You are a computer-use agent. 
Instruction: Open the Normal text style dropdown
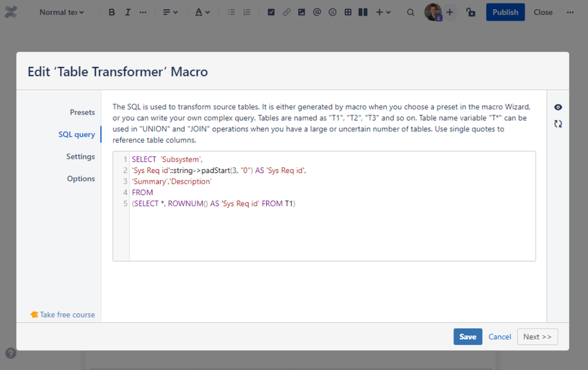[x=61, y=12]
